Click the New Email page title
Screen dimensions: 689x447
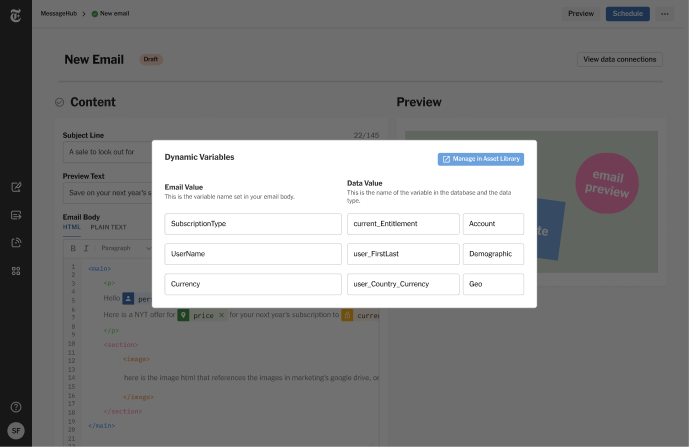pyautogui.click(x=94, y=60)
